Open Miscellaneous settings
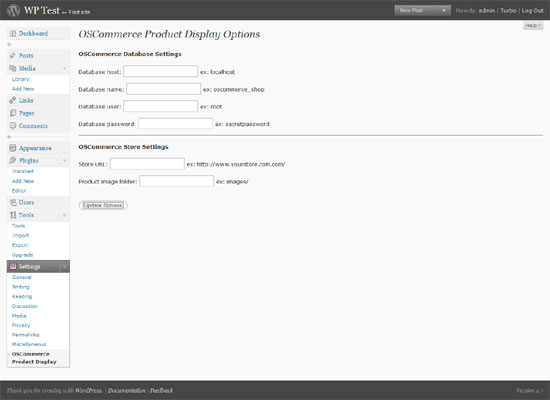The image size is (550, 400). pos(29,344)
